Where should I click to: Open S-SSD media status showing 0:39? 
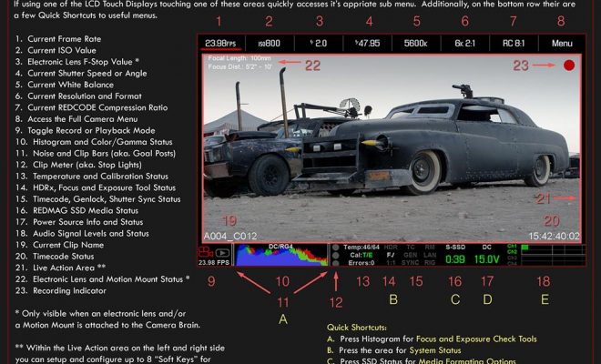[455, 255]
